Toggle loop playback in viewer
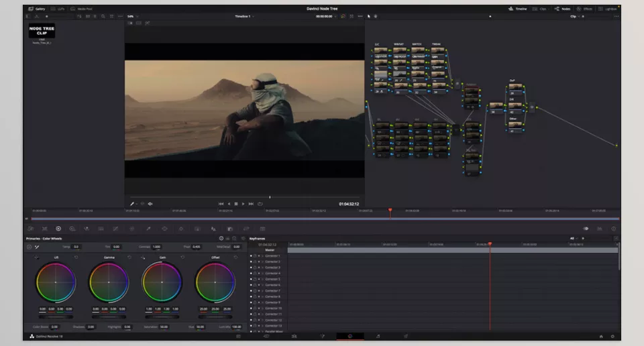Viewport: 644px width, 346px height. point(260,204)
